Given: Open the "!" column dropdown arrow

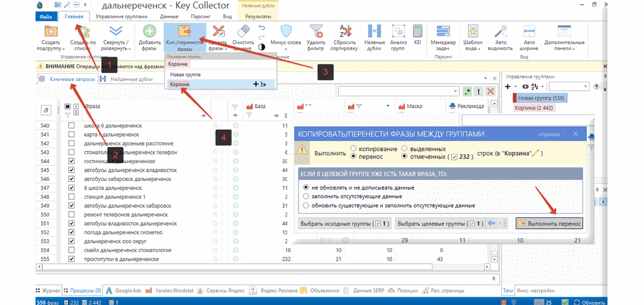Looking at the screenshot, I should [387, 106].
